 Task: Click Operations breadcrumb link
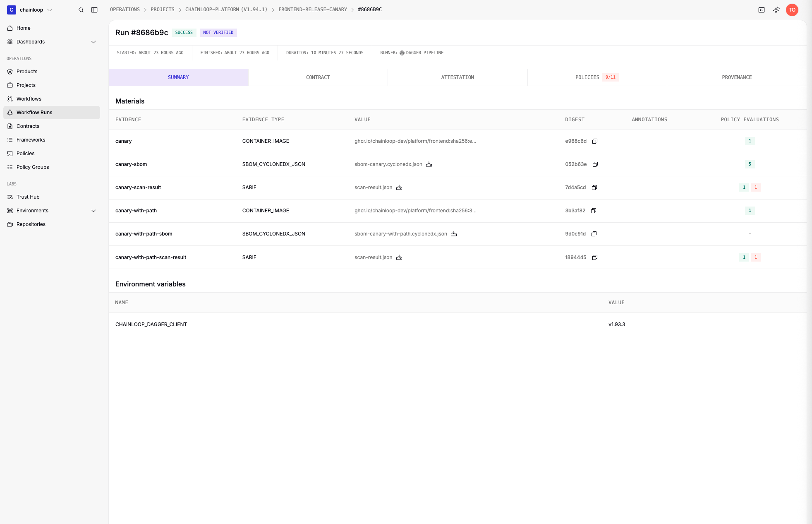(x=125, y=10)
